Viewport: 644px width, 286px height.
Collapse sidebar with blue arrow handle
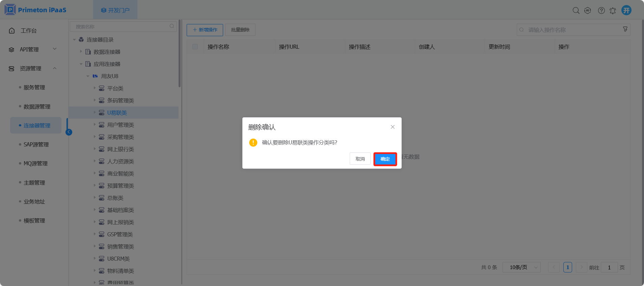pos(69,132)
